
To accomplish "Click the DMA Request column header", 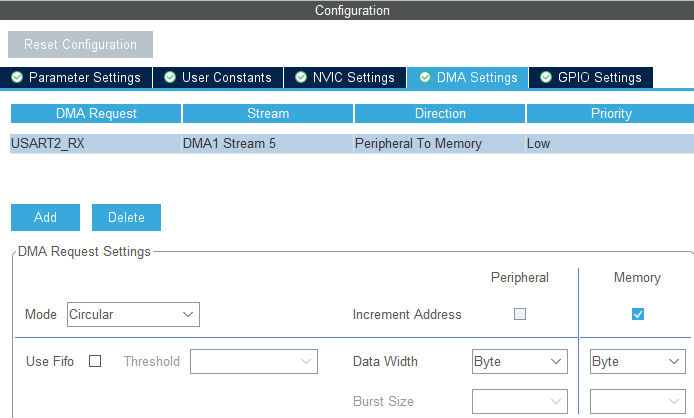I will click(96, 113).
